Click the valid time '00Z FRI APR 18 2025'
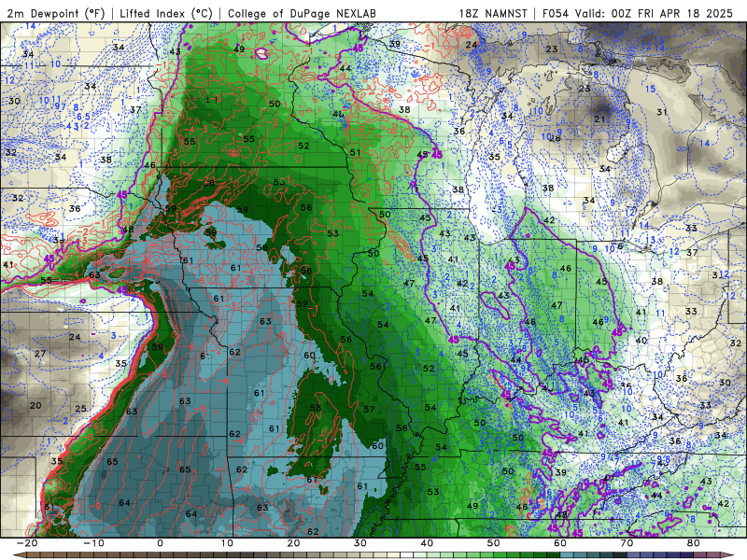Image resolution: width=747 pixels, height=560 pixels. coord(672,13)
